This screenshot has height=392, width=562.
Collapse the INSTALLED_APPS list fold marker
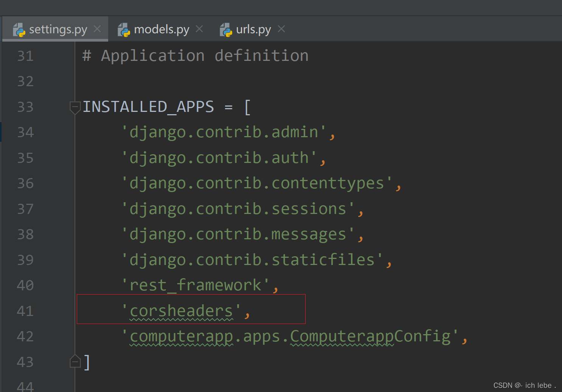coord(75,107)
